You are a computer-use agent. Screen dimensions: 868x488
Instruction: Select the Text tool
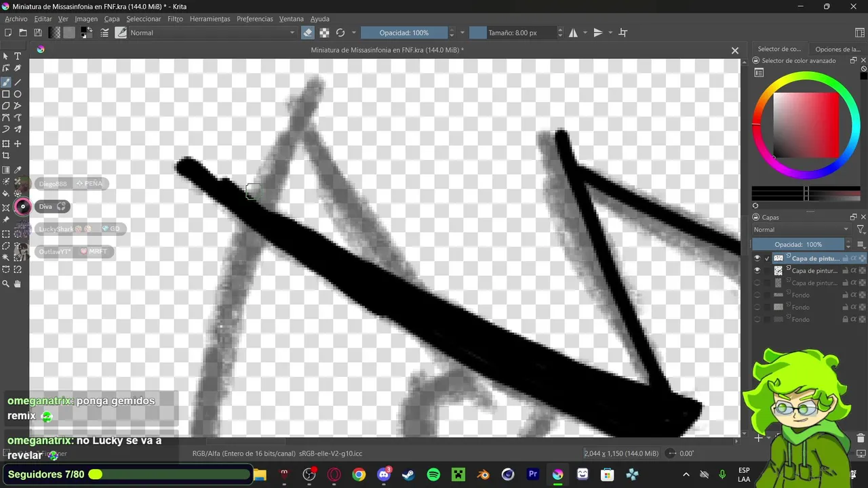click(18, 56)
